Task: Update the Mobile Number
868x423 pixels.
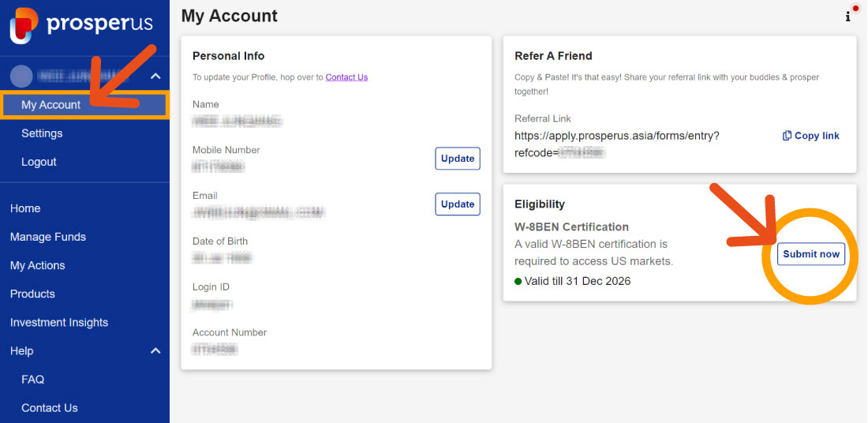Action: [458, 159]
